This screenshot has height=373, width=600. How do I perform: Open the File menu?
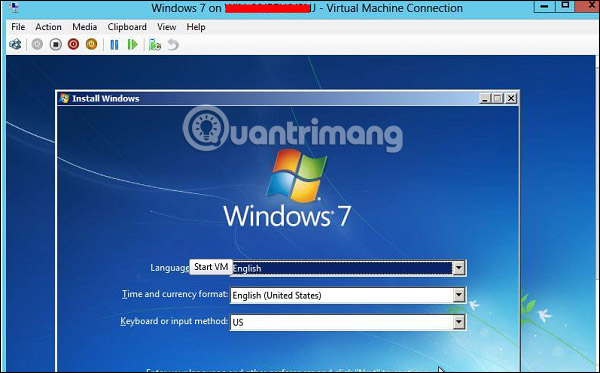click(18, 27)
